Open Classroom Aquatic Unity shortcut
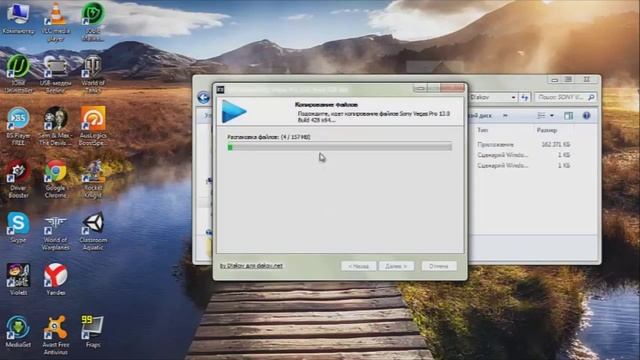 (x=93, y=231)
